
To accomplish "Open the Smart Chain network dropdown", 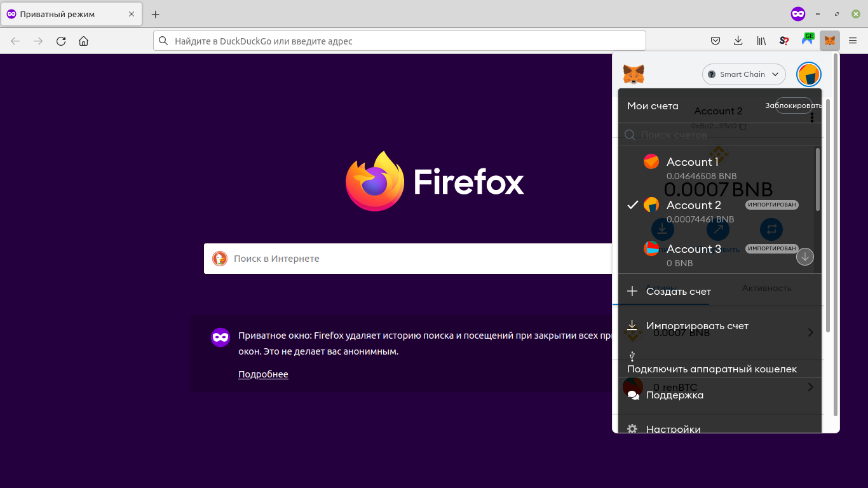I will (744, 74).
